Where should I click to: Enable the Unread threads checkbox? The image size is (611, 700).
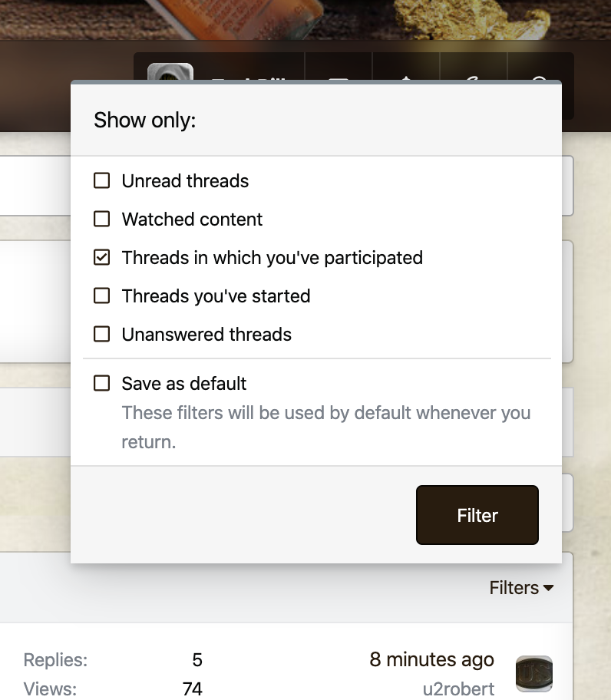point(101,181)
